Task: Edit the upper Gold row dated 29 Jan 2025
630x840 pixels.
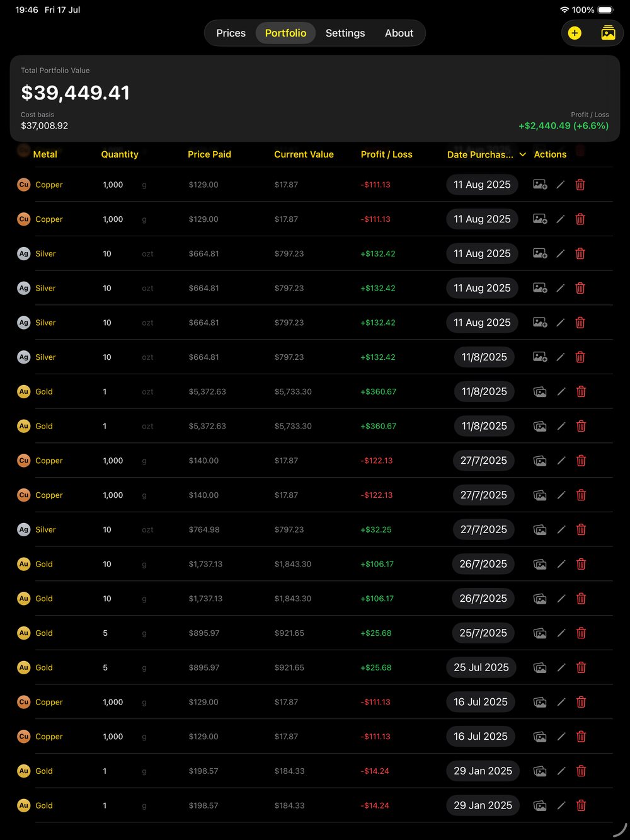Action: pyautogui.click(x=561, y=771)
